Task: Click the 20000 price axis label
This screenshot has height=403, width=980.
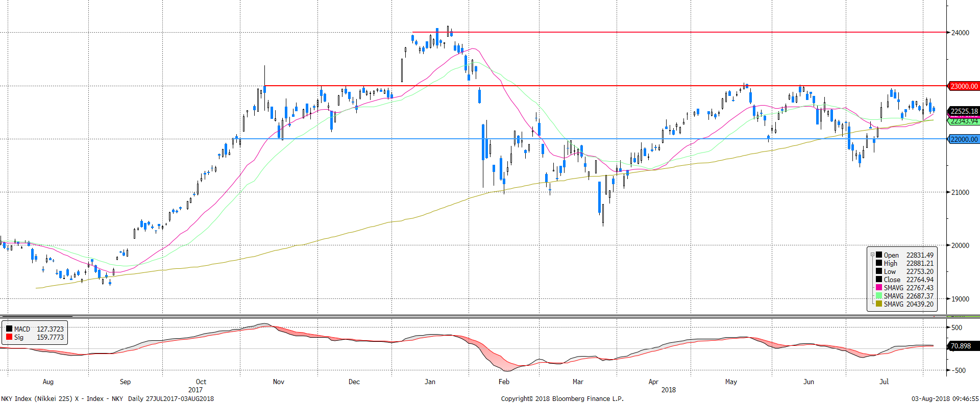Action: click(960, 245)
